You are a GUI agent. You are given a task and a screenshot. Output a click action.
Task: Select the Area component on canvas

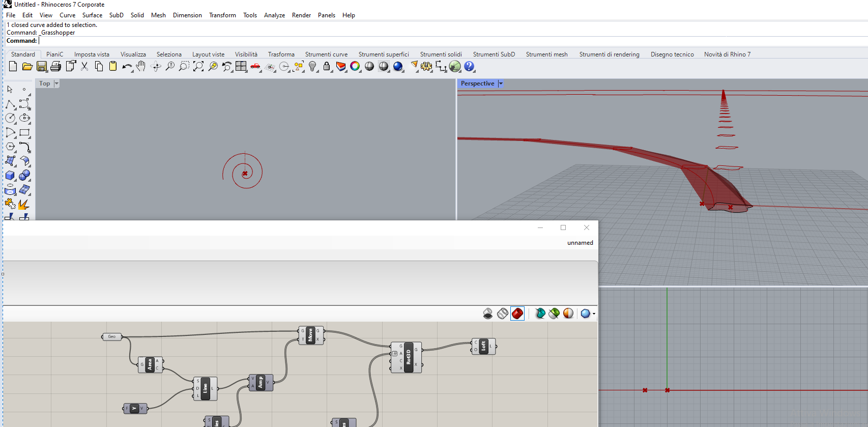151,364
